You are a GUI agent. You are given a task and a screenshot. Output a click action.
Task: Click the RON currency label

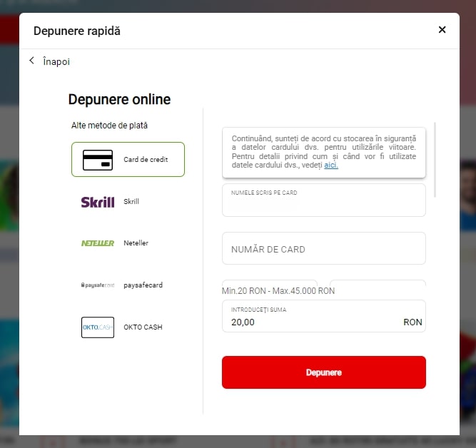(412, 322)
